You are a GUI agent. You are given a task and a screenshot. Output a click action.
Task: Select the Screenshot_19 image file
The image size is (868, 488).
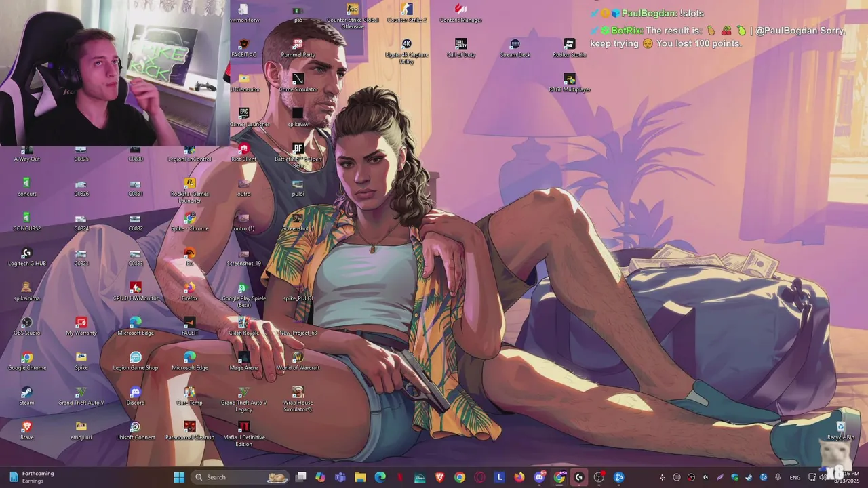tap(244, 257)
